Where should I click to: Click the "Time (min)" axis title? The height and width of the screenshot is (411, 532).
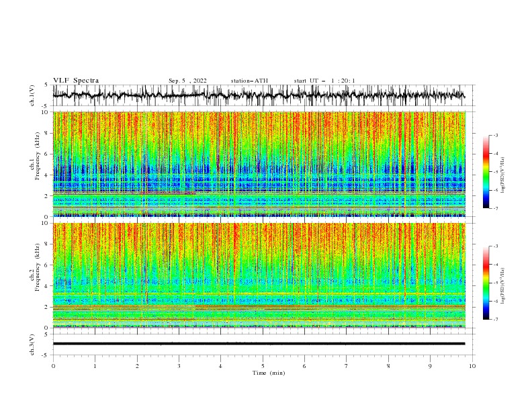pyautogui.click(x=269, y=373)
